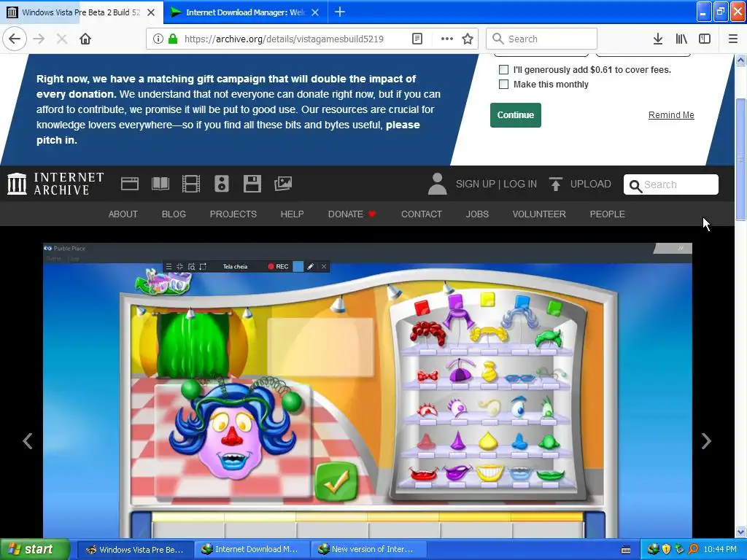Viewport: 747px width, 560px height.
Task: Click the page vertical scrollbar thumb
Action: coord(741,158)
